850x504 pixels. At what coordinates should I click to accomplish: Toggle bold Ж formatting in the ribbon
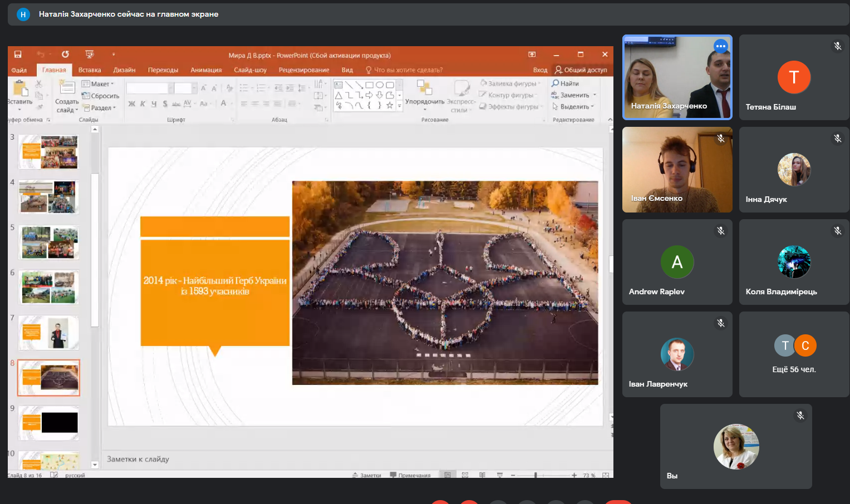point(132,104)
